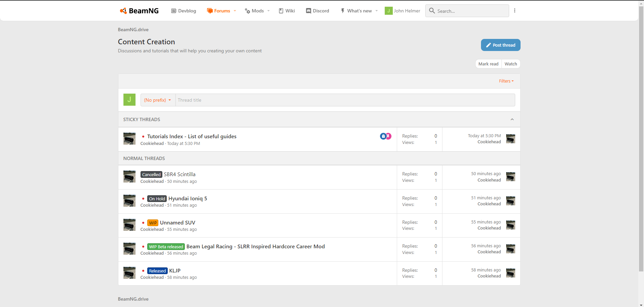Click unread dot on KLJP thread

[143, 271]
